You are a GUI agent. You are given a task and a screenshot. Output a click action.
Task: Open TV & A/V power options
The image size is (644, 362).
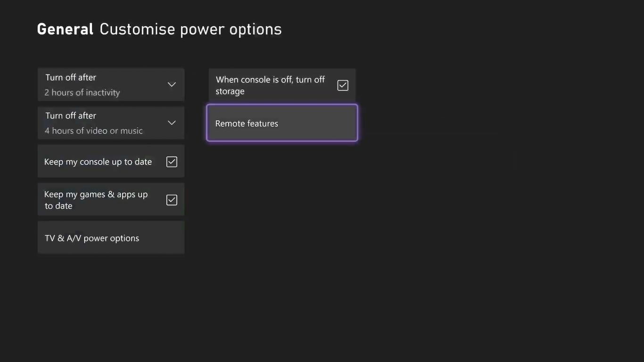(x=111, y=238)
